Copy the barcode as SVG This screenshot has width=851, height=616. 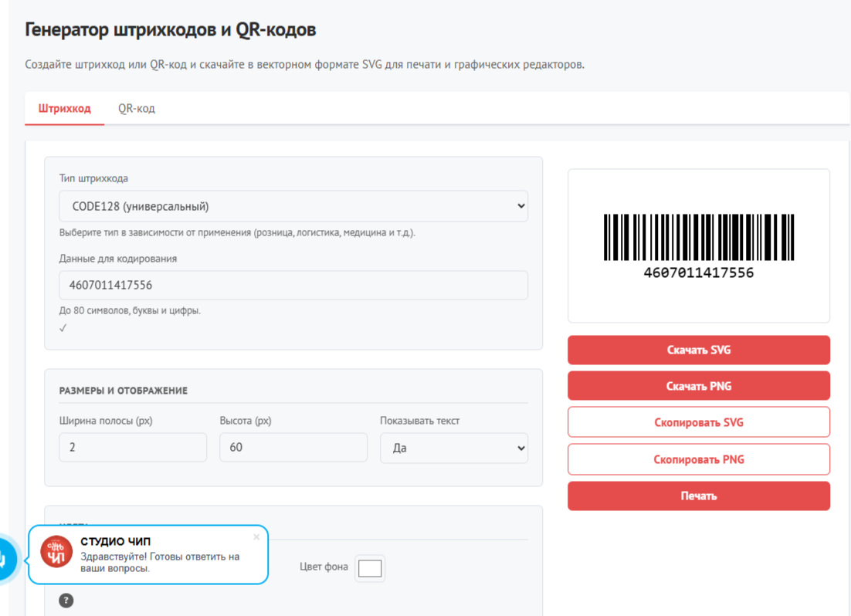point(698,421)
